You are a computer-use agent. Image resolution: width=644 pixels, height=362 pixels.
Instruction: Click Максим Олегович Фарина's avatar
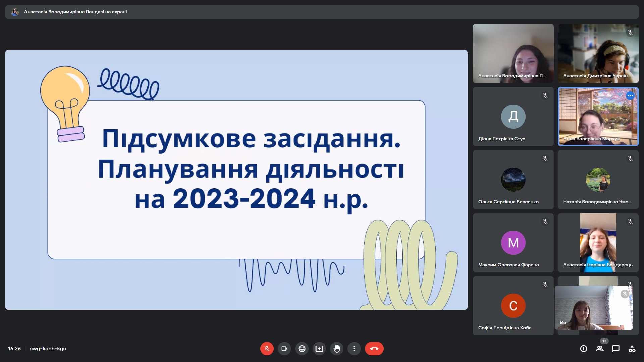(x=513, y=243)
